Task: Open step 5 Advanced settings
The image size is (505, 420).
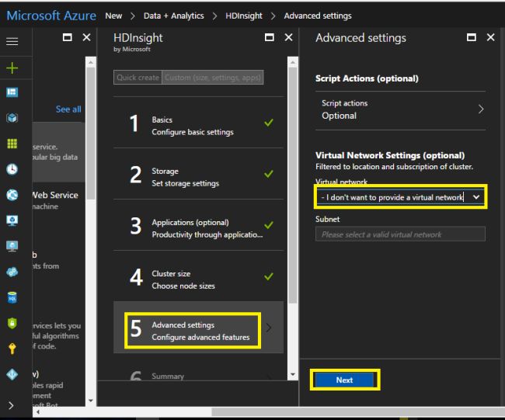Action: pos(198,328)
